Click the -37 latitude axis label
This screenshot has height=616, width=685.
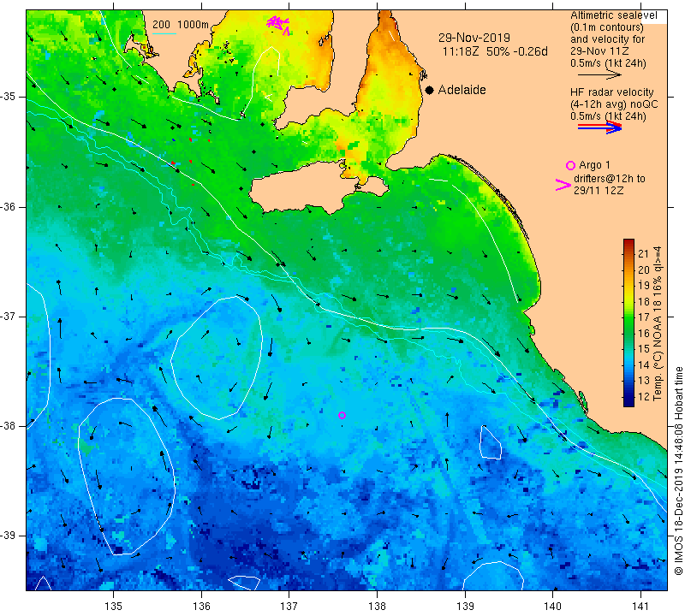point(8,316)
